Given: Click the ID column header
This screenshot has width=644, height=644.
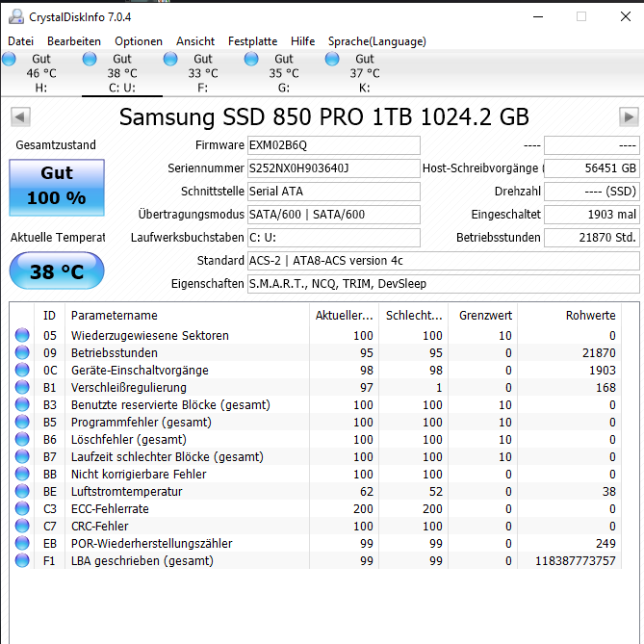Looking at the screenshot, I should pyautogui.click(x=49, y=316).
